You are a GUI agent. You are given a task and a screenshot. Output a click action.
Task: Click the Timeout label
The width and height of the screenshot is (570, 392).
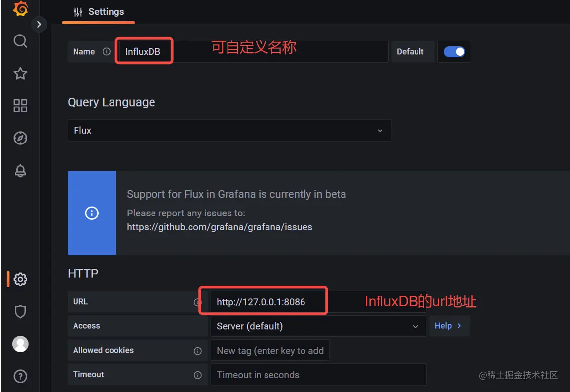[x=88, y=375]
